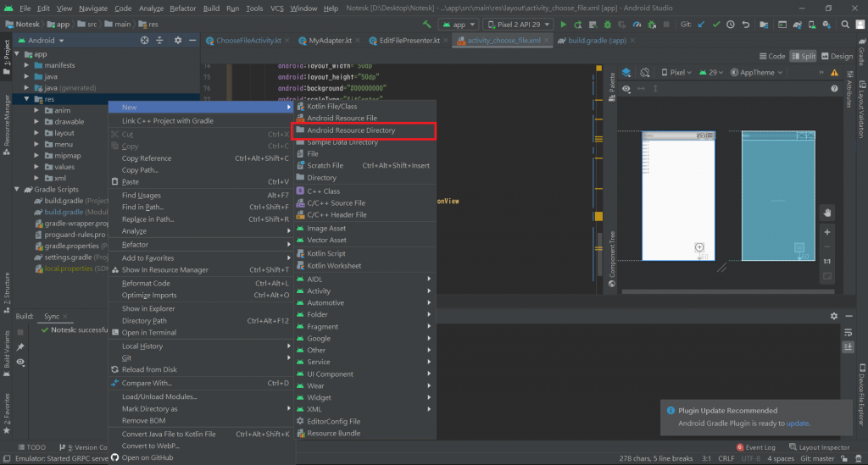Screen dimensions: 868x465
Task: Click the orientation rotate icon
Action: (x=645, y=73)
